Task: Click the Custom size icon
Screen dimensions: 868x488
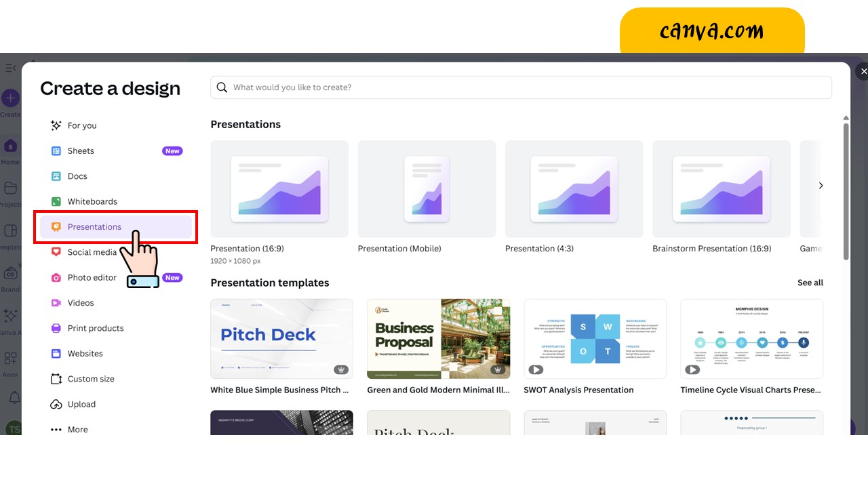Action: [x=56, y=379]
